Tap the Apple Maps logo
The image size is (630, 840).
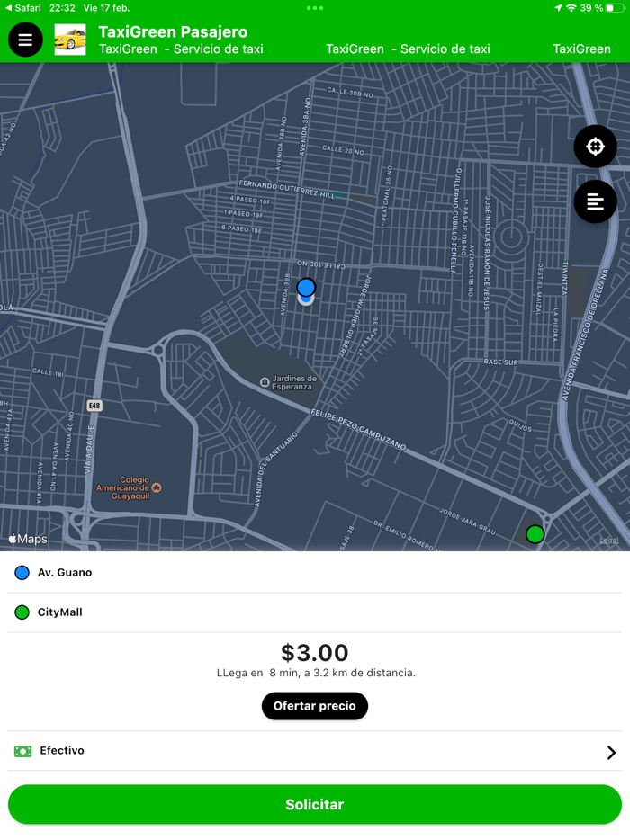click(x=27, y=538)
